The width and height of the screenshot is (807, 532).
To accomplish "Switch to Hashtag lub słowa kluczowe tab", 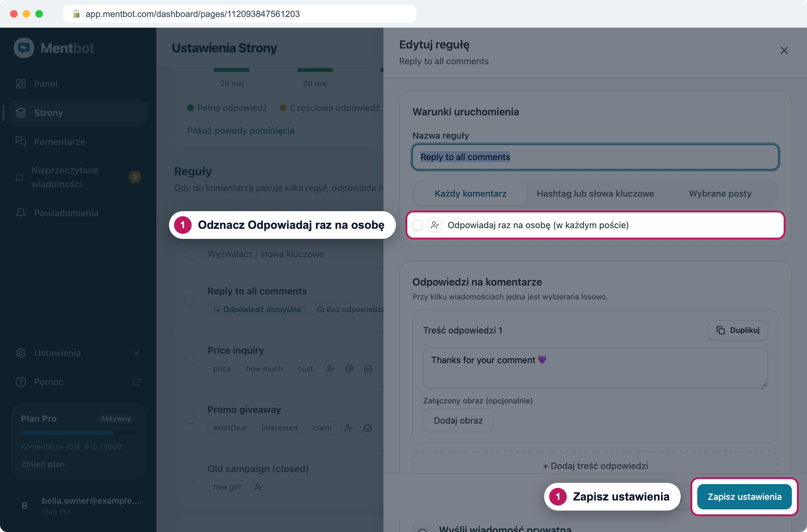I will tap(595, 194).
